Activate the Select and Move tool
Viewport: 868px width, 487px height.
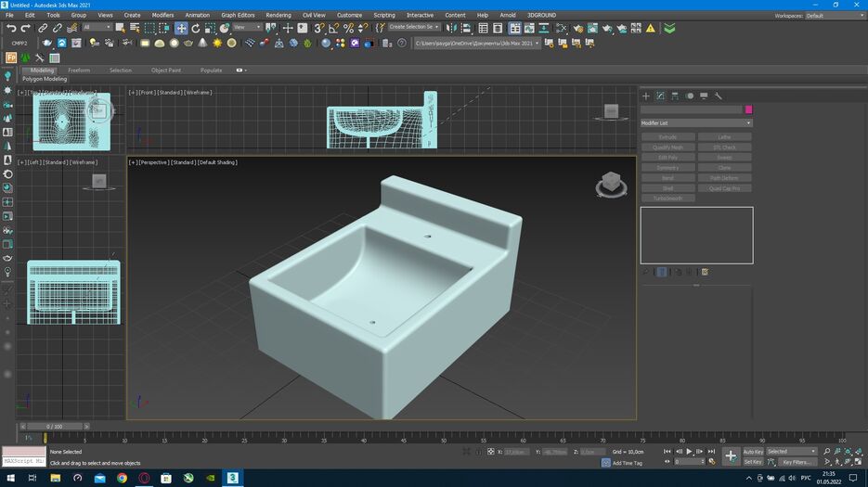[181, 28]
